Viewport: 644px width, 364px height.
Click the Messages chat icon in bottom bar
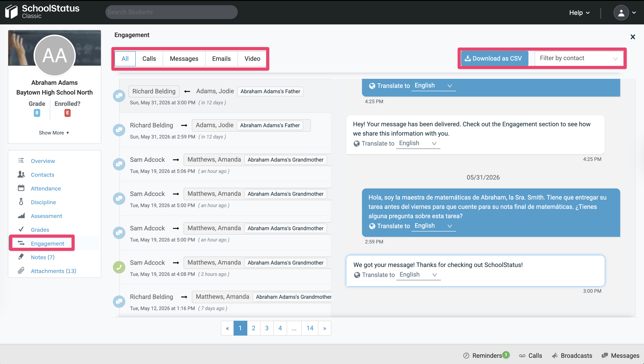(605, 356)
